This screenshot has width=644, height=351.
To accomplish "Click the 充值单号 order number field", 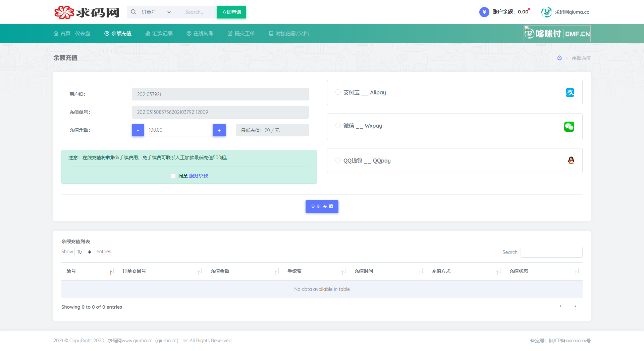I will pyautogui.click(x=220, y=112).
